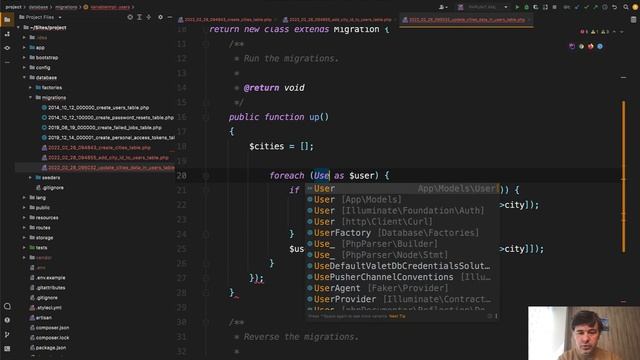Click the Stop square icon in toolbar

(x=554, y=7)
